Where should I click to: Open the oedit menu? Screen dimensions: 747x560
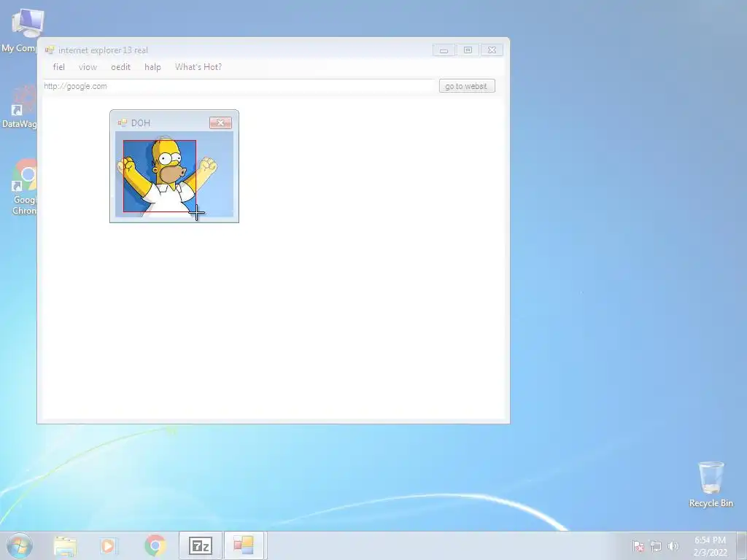point(120,67)
